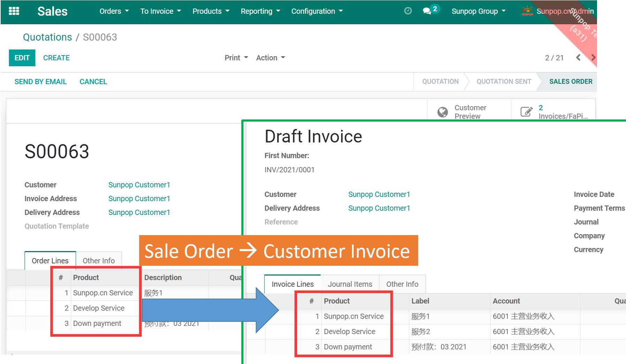Select order line Sunpop.cn Service

(x=103, y=293)
